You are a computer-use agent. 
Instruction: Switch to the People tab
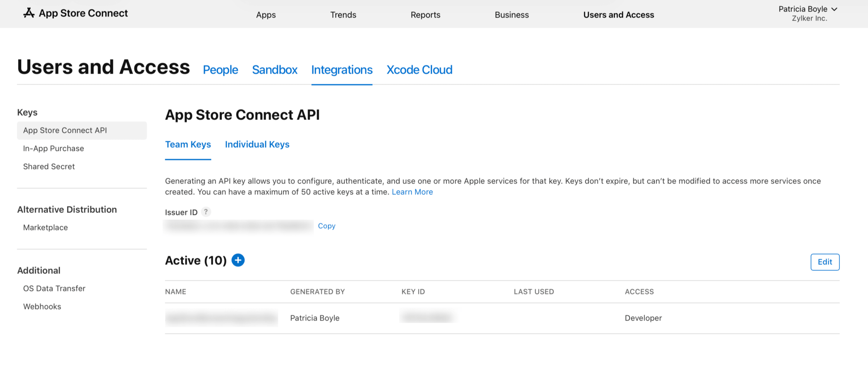click(220, 70)
